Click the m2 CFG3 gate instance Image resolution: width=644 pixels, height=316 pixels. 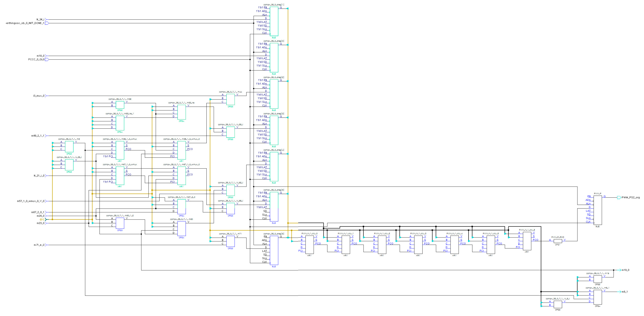[69, 147]
